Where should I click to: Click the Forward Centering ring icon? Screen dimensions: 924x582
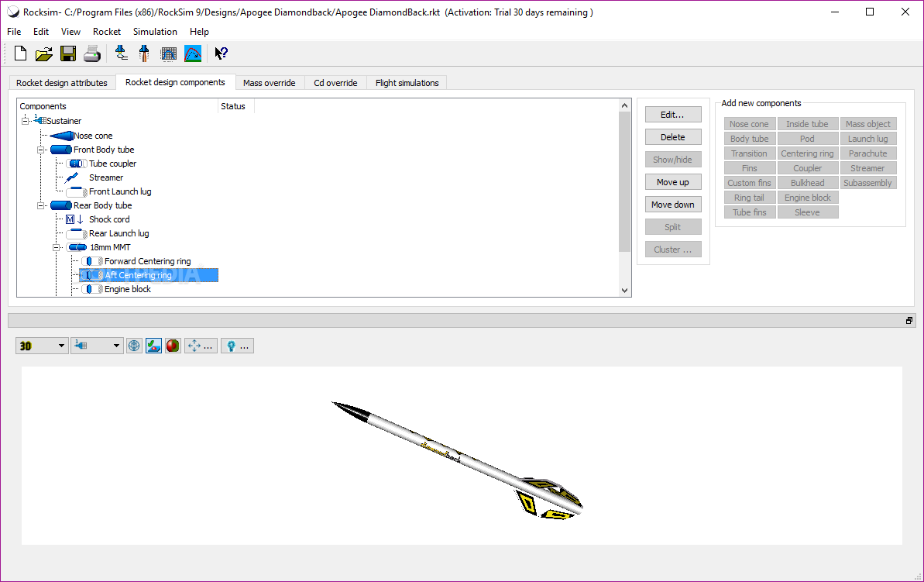point(92,261)
